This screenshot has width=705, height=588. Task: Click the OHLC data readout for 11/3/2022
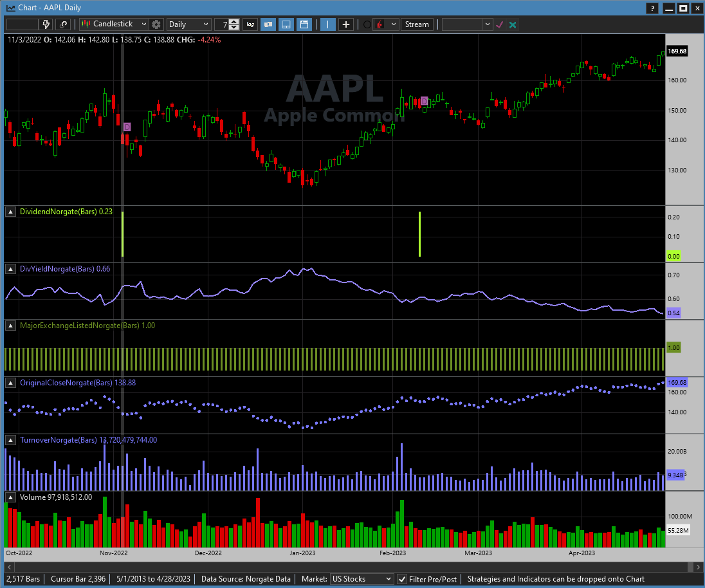[x=114, y=39]
